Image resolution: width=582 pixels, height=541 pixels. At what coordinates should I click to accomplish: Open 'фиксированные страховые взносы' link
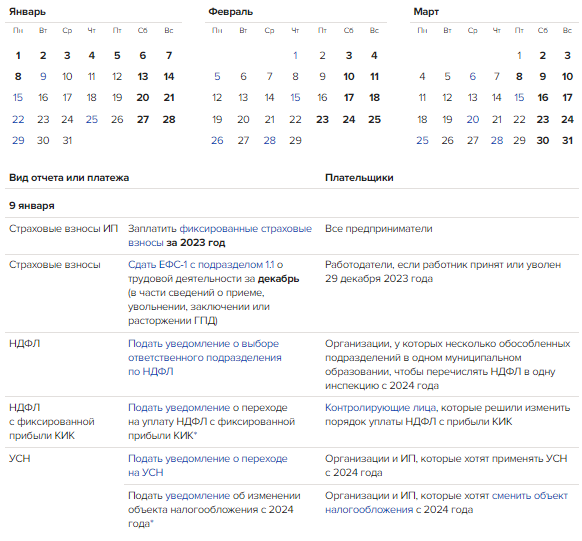[x=220, y=236]
